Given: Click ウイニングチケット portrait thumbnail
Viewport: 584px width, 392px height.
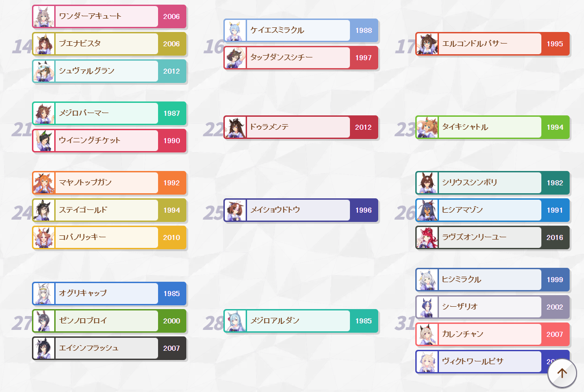Looking at the screenshot, I should coord(44,141).
